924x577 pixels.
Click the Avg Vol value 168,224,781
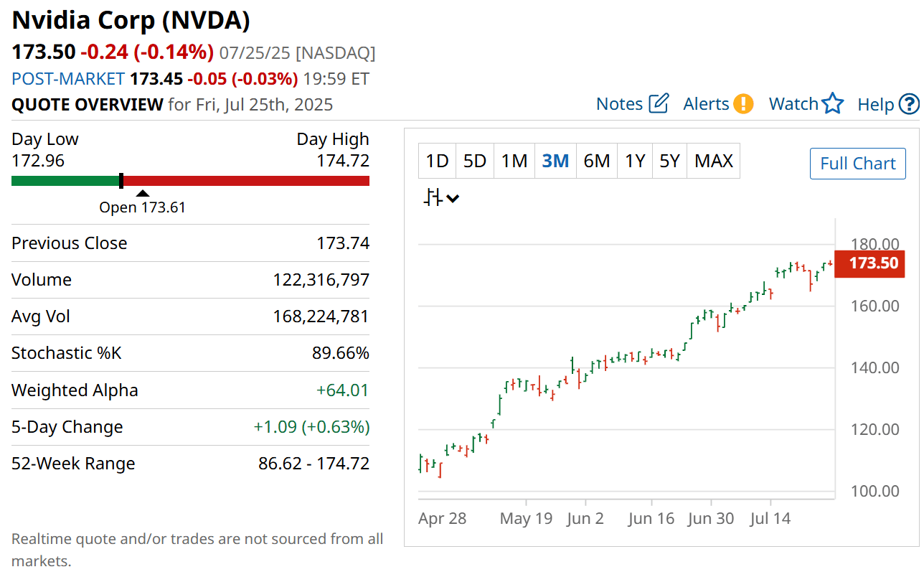point(321,316)
